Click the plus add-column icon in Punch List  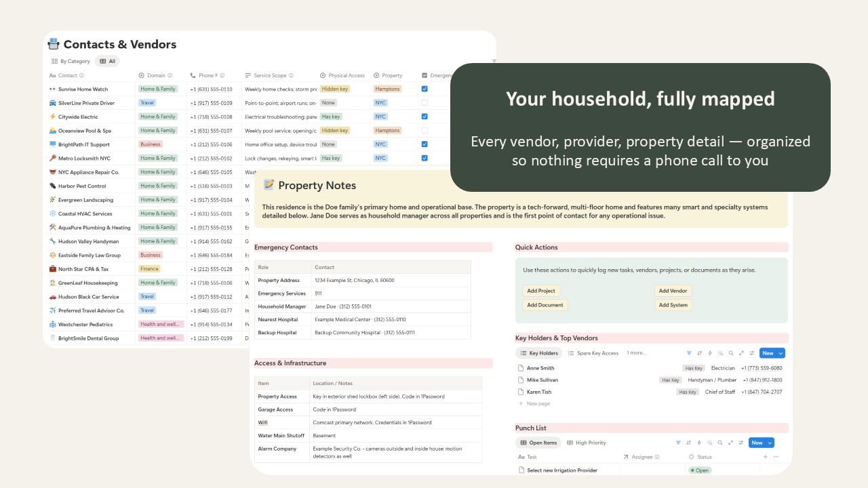coord(766,457)
